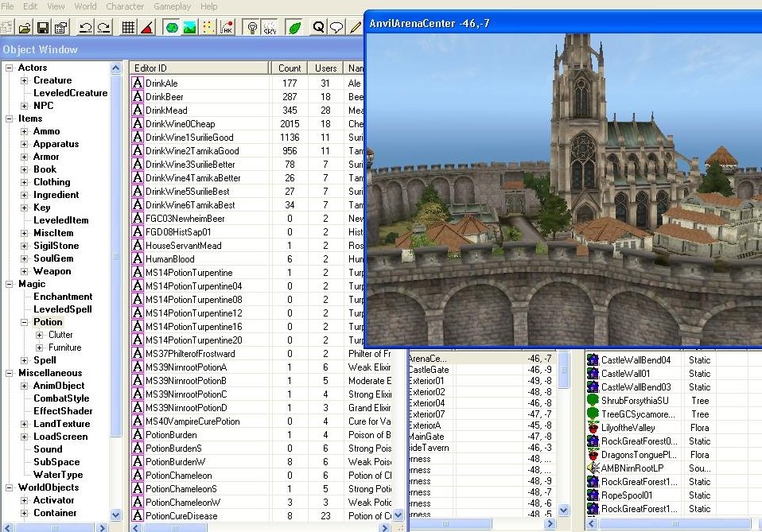The height and width of the screenshot is (532, 762).
Task: Open the File menu
Action: pyautogui.click(x=7, y=6)
